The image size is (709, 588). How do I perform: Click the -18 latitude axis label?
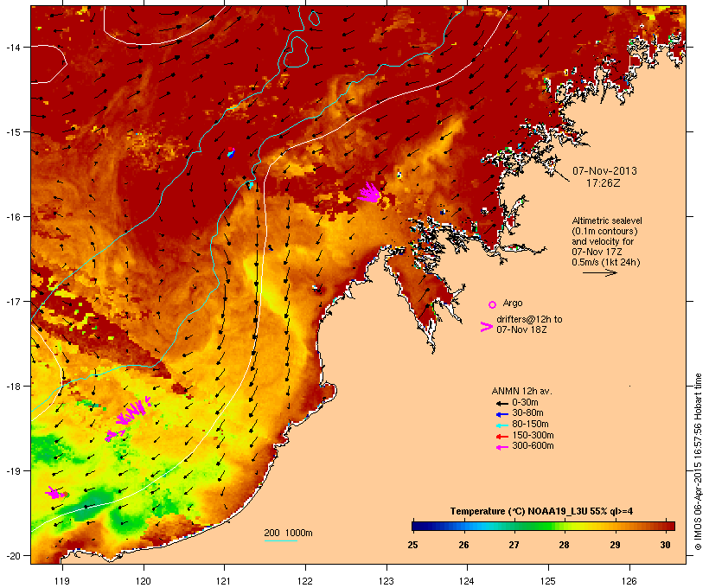[12, 387]
